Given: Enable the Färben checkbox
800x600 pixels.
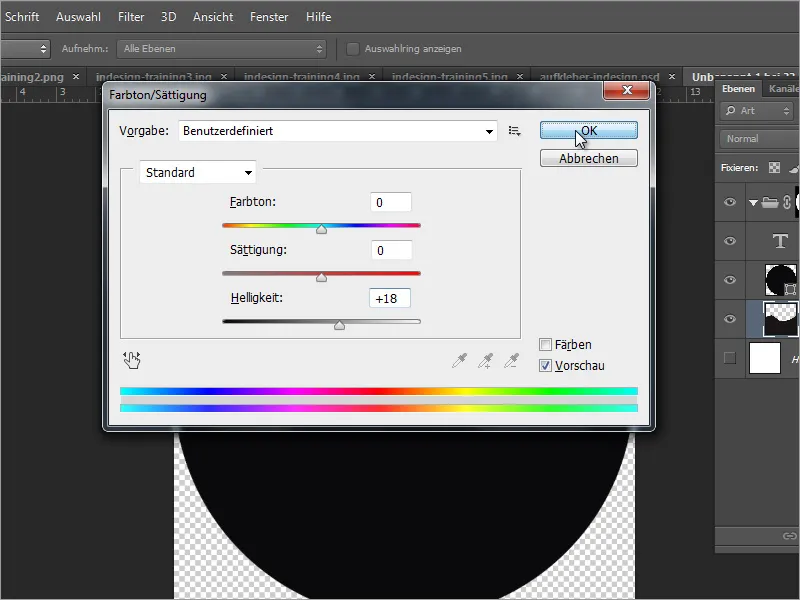Looking at the screenshot, I should (545, 345).
